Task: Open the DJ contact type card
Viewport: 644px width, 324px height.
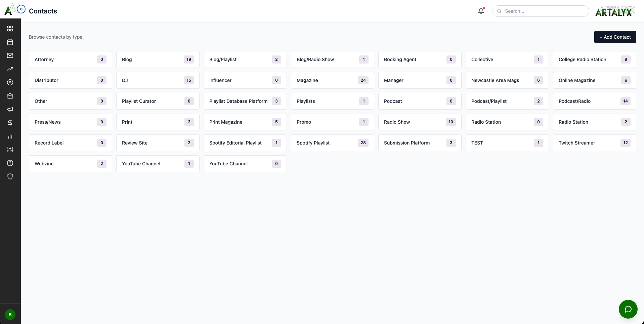Action: (158, 80)
